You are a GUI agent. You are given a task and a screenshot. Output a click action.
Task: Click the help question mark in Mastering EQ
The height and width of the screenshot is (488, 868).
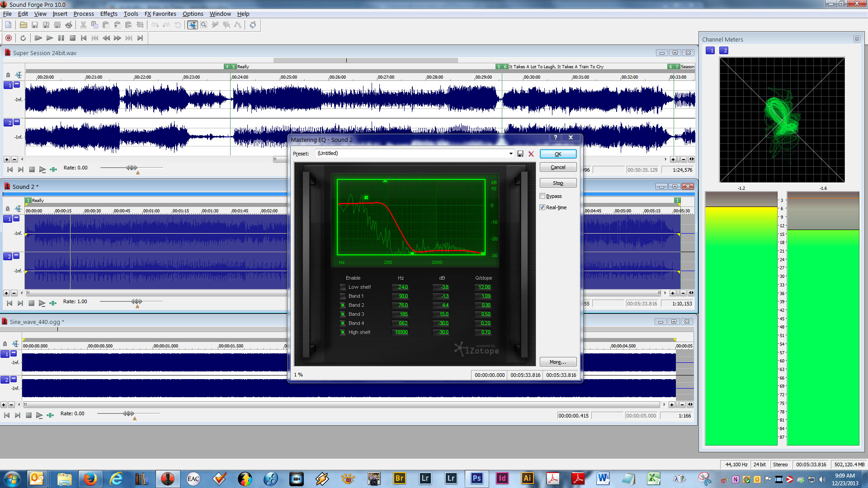556,138
